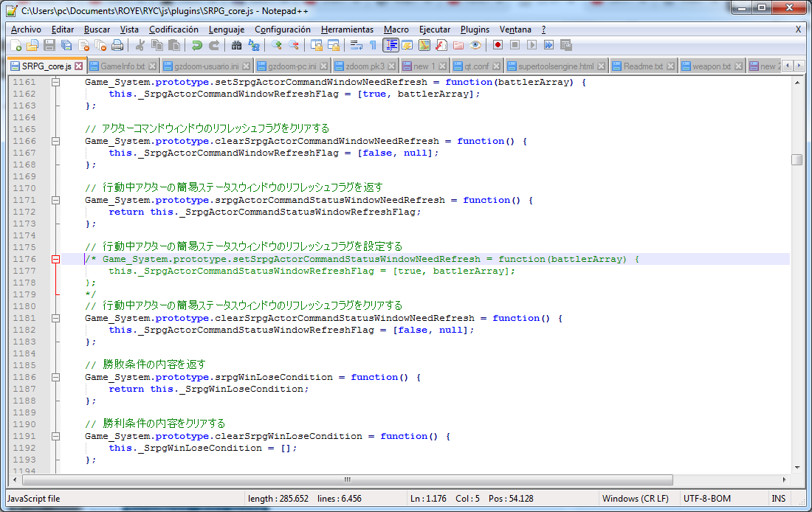Image resolution: width=812 pixels, height=512 pixels.
Task: Collapse fold at line 1186
Action: (x=55, y=377)
